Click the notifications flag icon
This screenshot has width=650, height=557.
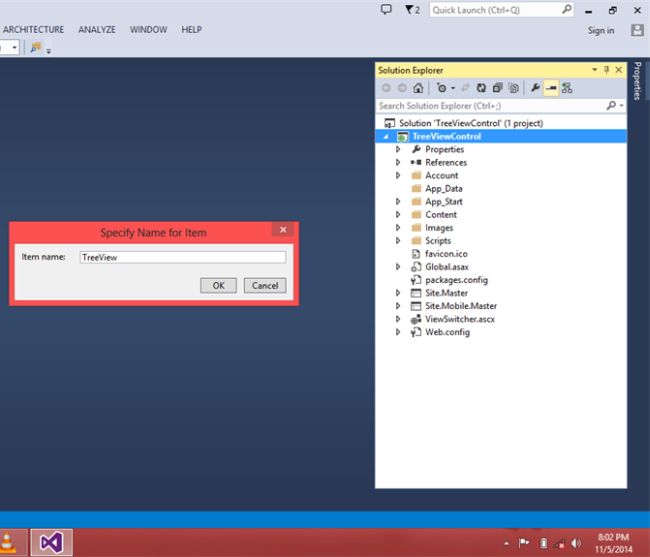pos(412,10)
